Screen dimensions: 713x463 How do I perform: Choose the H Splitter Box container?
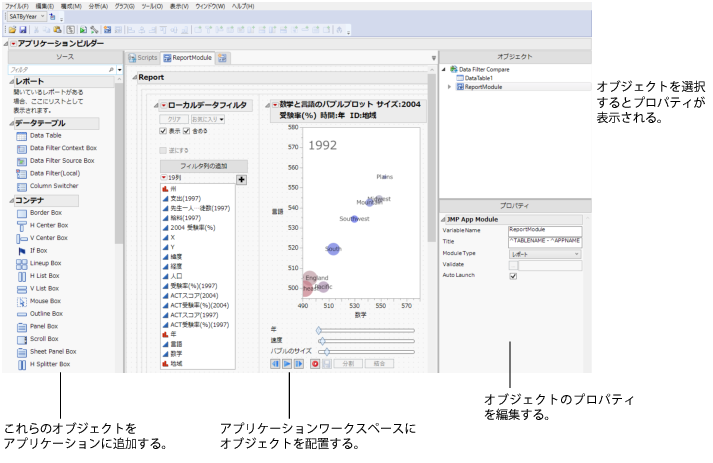tap(50, 365)
